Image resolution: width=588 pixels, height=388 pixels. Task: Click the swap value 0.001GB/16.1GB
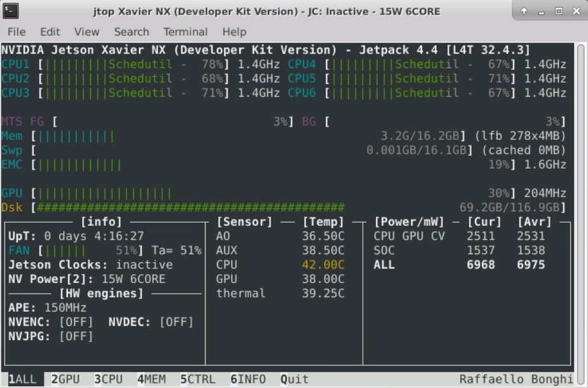pyautogui.click(x=416, y=150)
